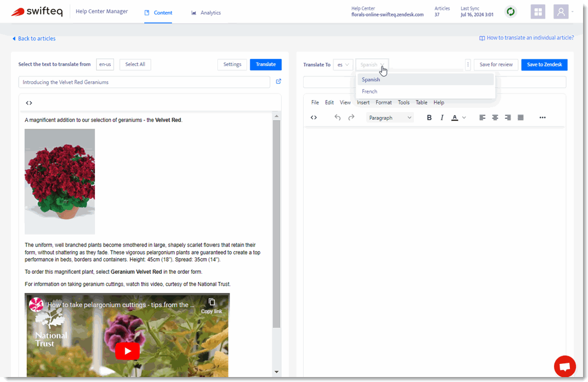Play the YouTube video
The image size is (588, 382).
127,351
